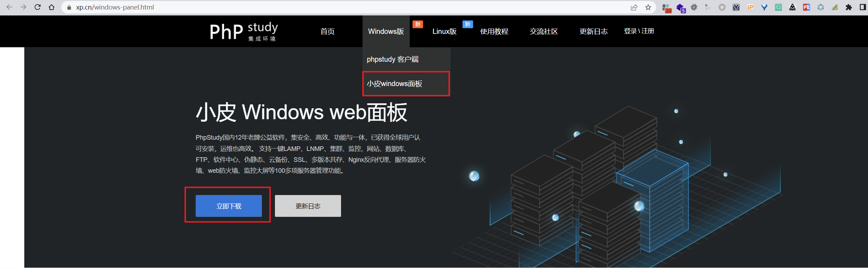Open the orange IP extension

click(750, 7)
